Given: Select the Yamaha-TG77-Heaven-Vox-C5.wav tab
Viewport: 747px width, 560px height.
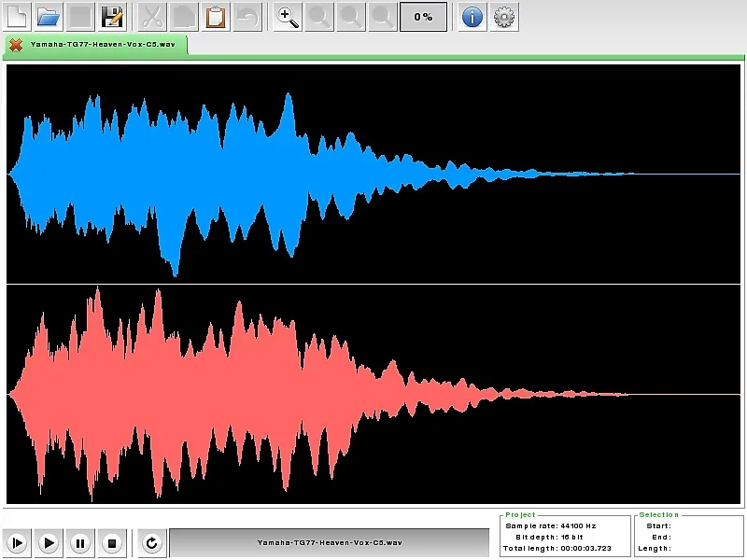Looking at the screenshot, I should [105, 45].
